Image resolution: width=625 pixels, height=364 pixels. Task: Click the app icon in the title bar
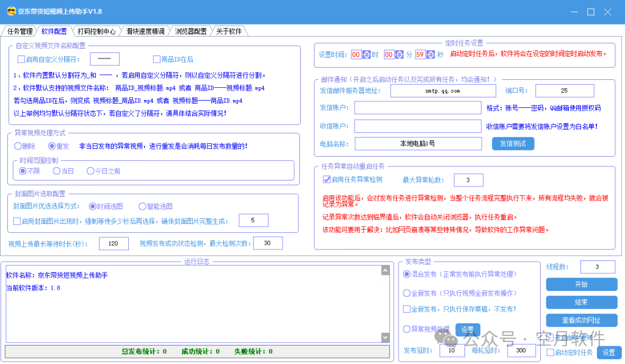point(11,11)
